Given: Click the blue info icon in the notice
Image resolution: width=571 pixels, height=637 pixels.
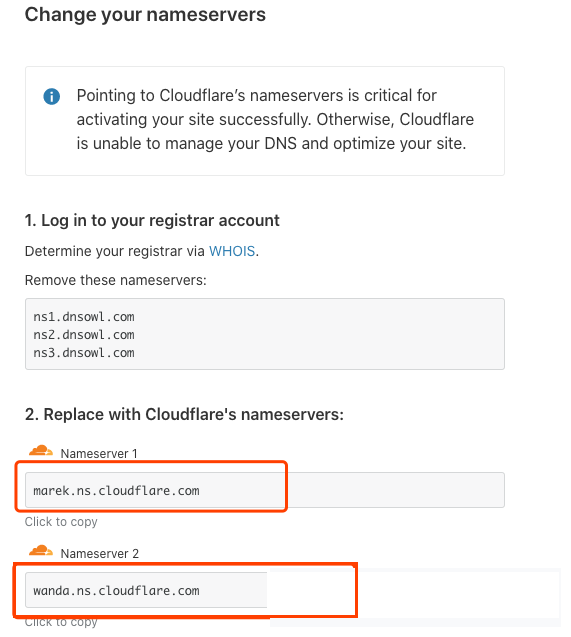Looking at the screenshot, I should point(52,97).
